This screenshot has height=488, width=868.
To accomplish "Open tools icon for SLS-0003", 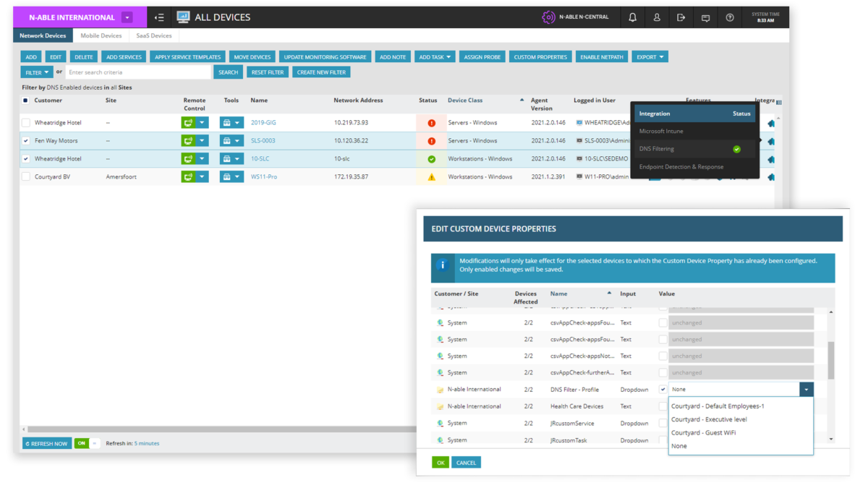I will tap(226, 141).
